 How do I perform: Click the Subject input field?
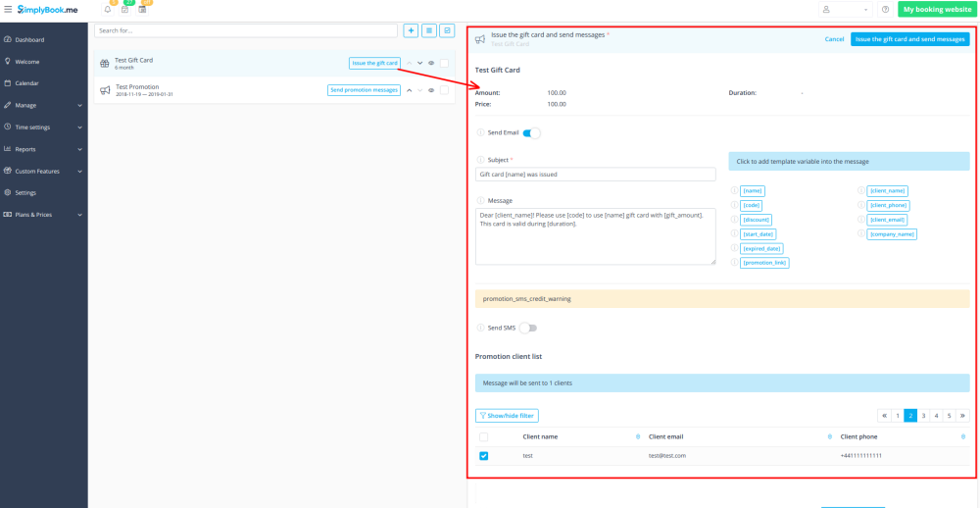(x=596, y=175)
